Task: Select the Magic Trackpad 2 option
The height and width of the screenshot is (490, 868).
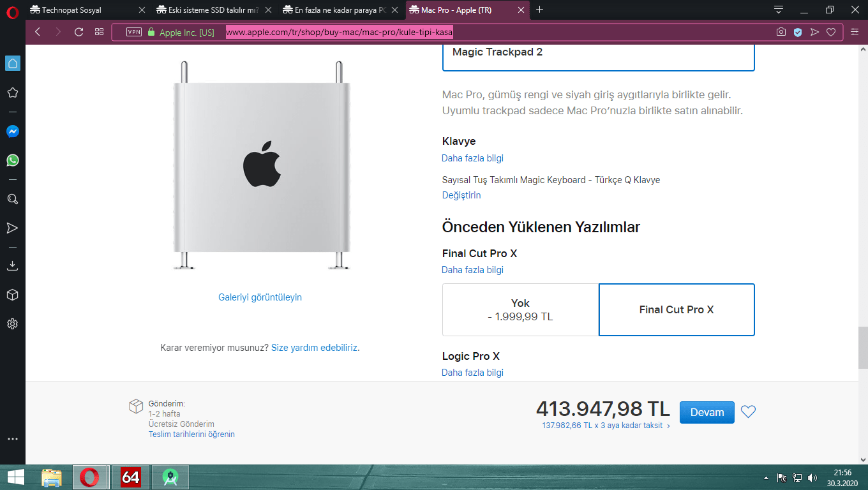Action: 598,57
